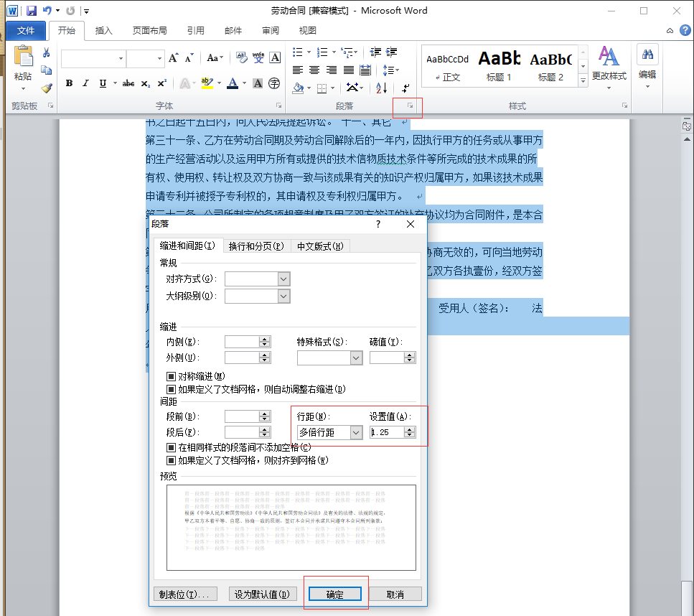Click the Copy icon in clipboard group
694x616 pixels.
[46, 70]
